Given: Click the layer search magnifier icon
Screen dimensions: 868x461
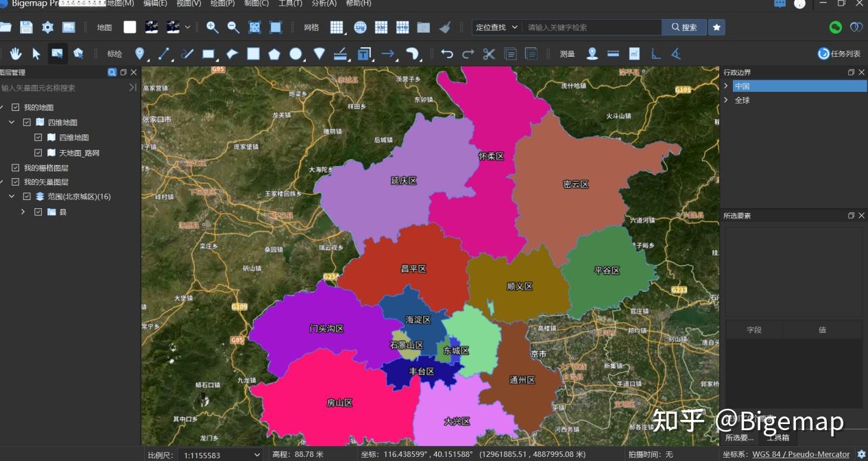Looking at the screenshot, I should point(112,72).
